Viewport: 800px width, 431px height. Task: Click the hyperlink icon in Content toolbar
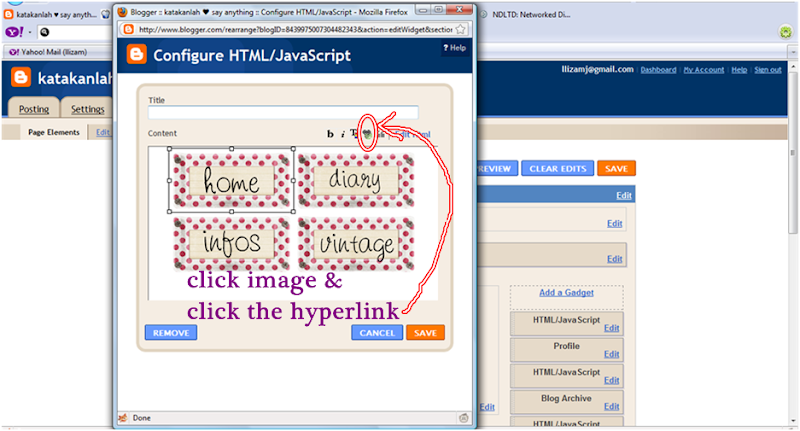(x=367, y=134)
